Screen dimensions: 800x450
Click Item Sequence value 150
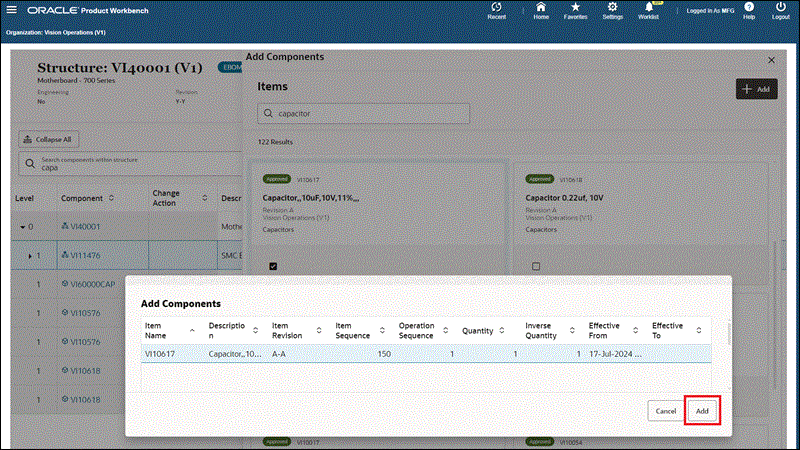[x=384, y=354]
